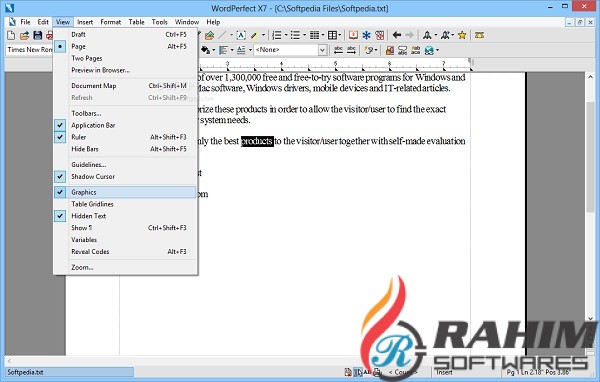Uncheck Shadow Cursor in View menu

pyautogui.click(x=125, y=176)
